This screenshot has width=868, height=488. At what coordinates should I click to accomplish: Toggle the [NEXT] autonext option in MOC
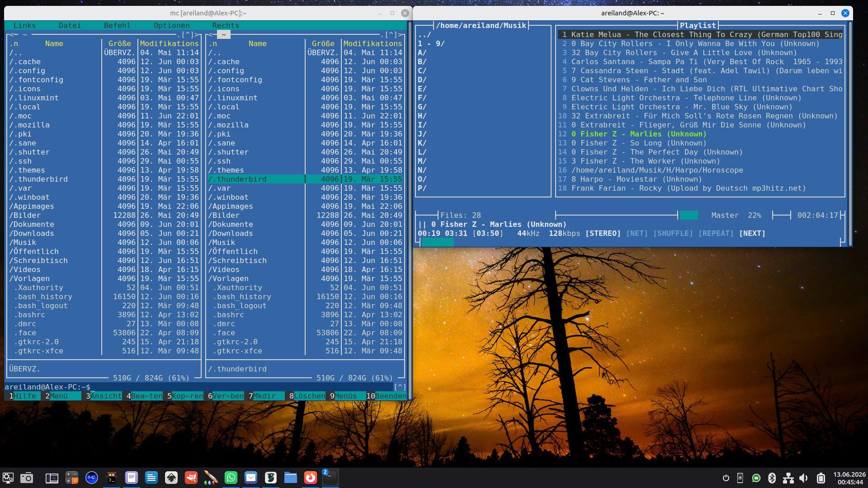point(752,234)
